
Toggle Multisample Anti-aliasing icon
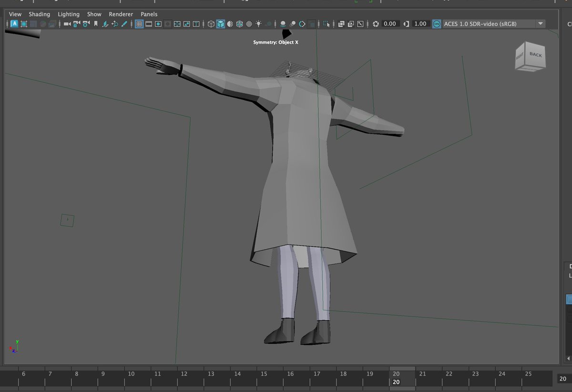pos(302,23)
